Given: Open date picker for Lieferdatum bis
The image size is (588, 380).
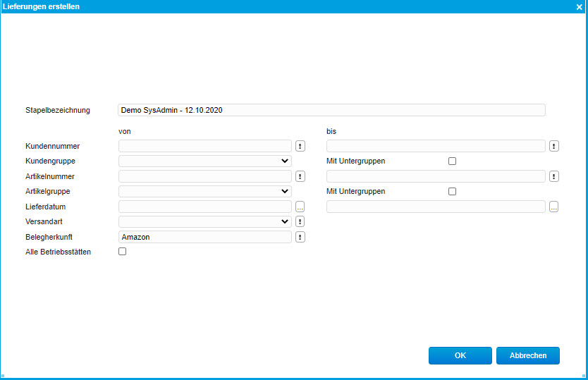Looking at the screenshot, I should pos(553,207).
